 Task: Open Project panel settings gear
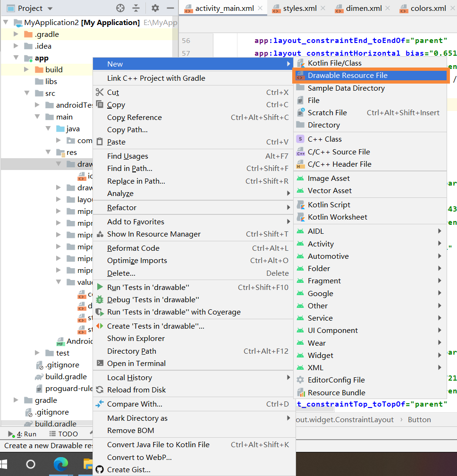click(155, 8)
